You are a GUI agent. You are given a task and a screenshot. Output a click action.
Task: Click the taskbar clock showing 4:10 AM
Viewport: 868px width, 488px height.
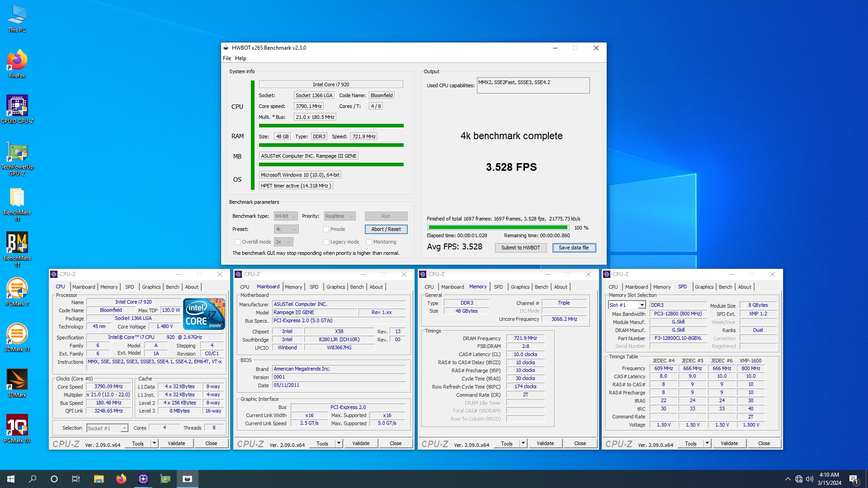[x=829, y=479]
